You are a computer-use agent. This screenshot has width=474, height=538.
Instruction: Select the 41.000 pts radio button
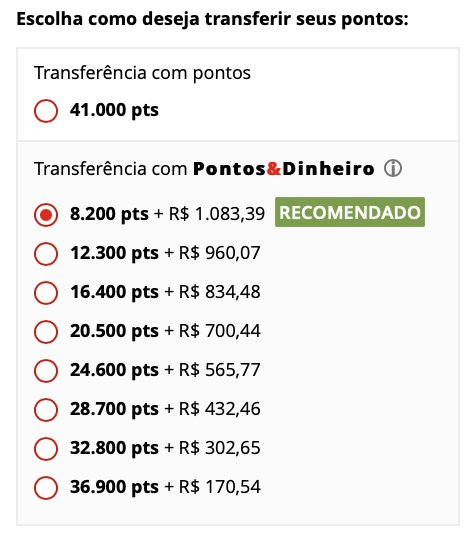pos(46,111)
